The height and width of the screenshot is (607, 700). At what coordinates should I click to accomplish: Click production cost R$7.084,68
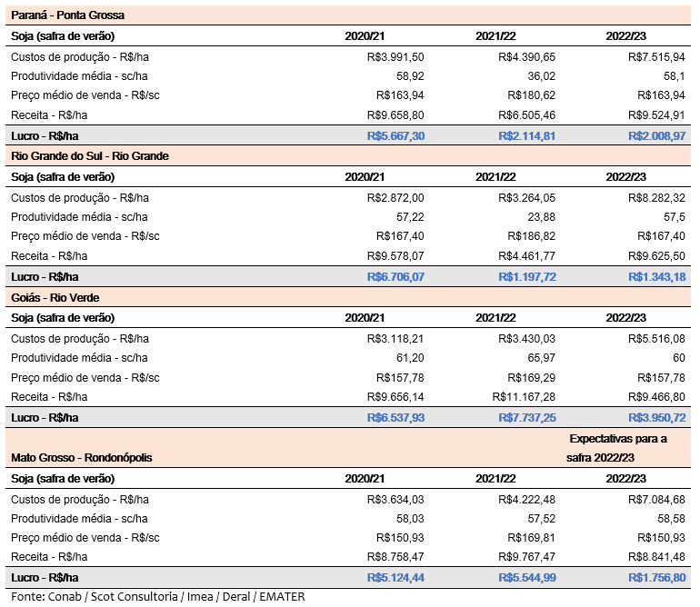tap(657, 499)
